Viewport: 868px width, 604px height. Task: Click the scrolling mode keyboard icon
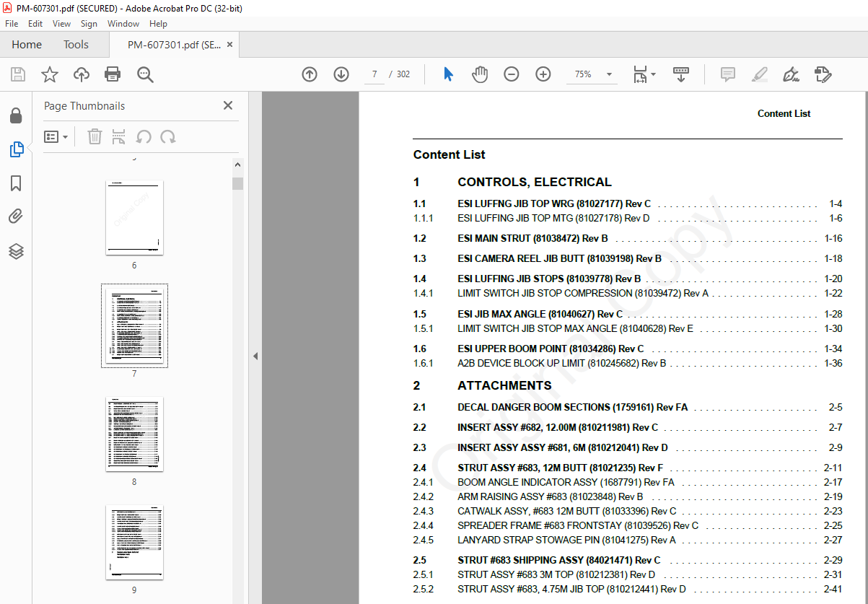tap(681, 74)
